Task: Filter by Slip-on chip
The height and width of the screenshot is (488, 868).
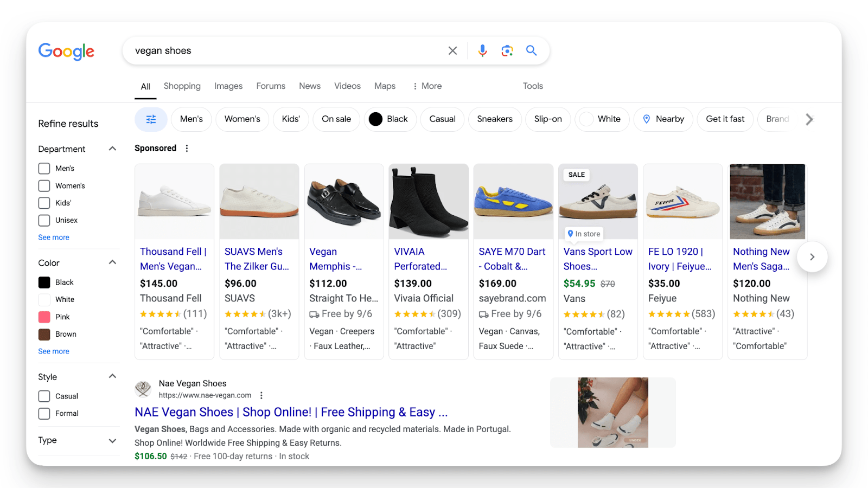Action: (548, 119)
